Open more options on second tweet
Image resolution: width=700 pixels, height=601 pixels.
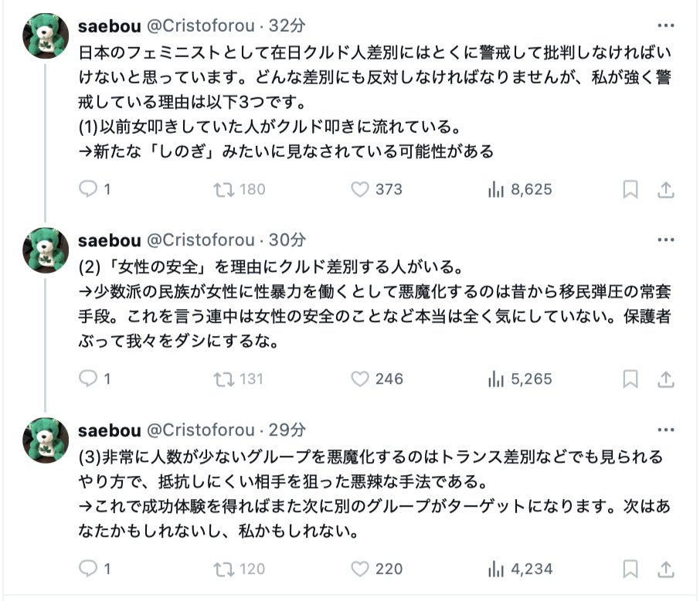click(x=664, y=239)
